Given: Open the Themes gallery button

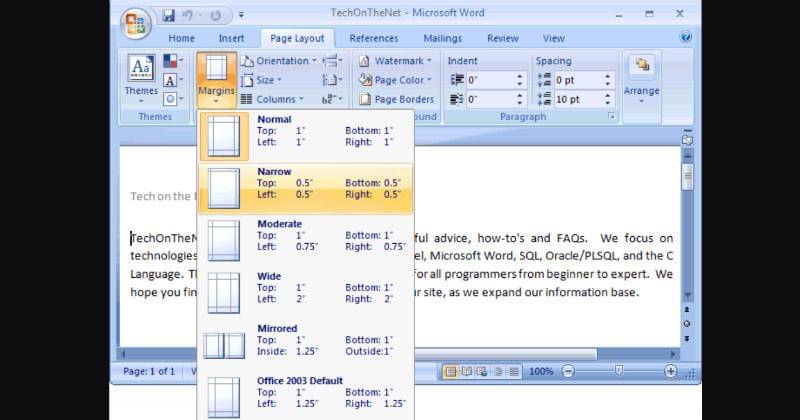Looking at the screenshot, I should pyautogui.click(x=141, y=77).
